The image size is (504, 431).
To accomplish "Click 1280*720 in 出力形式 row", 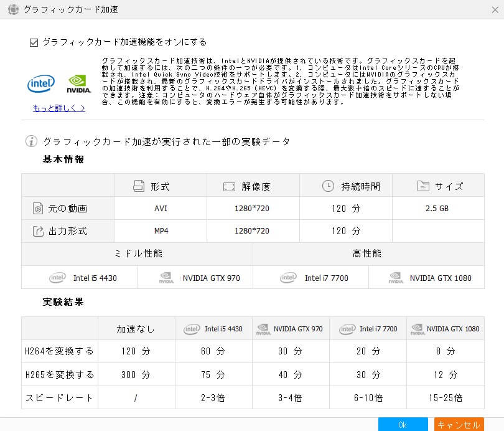I will 252,231.
